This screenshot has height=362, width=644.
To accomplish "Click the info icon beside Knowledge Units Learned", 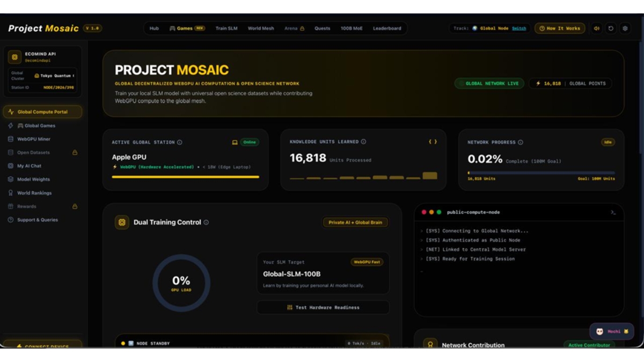I will 363,142.
